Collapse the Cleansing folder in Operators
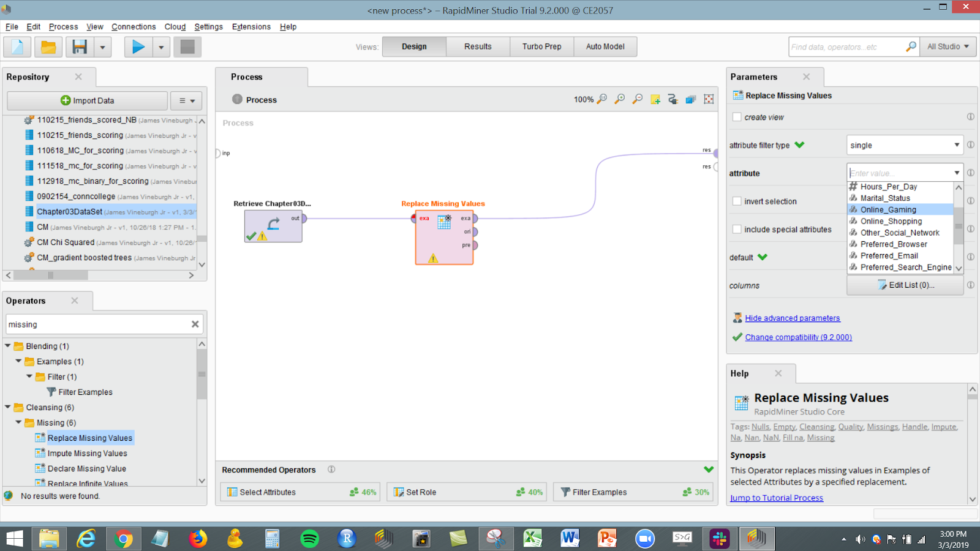The width and height of the screenshot is (980, 551). point(8,407)
